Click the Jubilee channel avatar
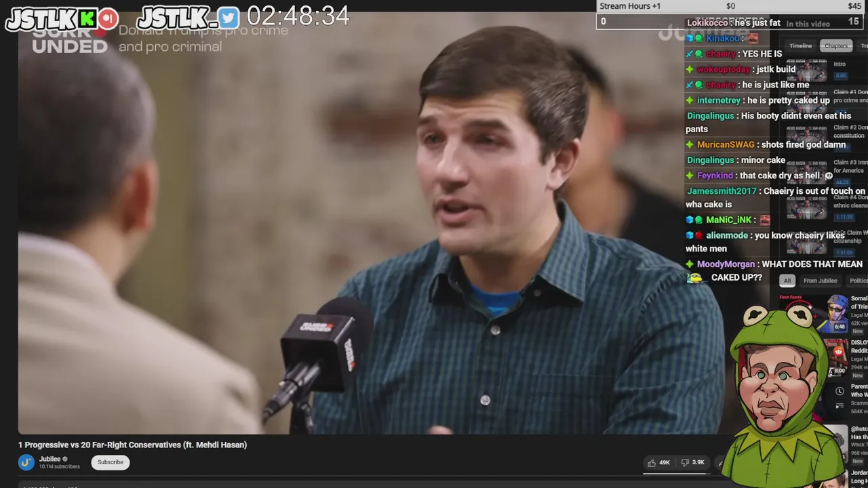This screenshot has width=868, height=488. point(26,462)
